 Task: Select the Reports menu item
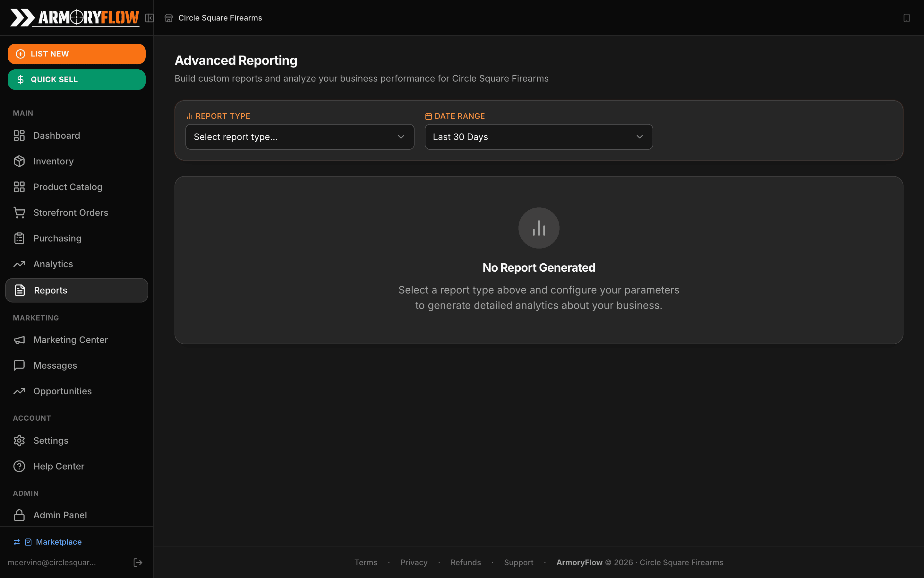76,290
